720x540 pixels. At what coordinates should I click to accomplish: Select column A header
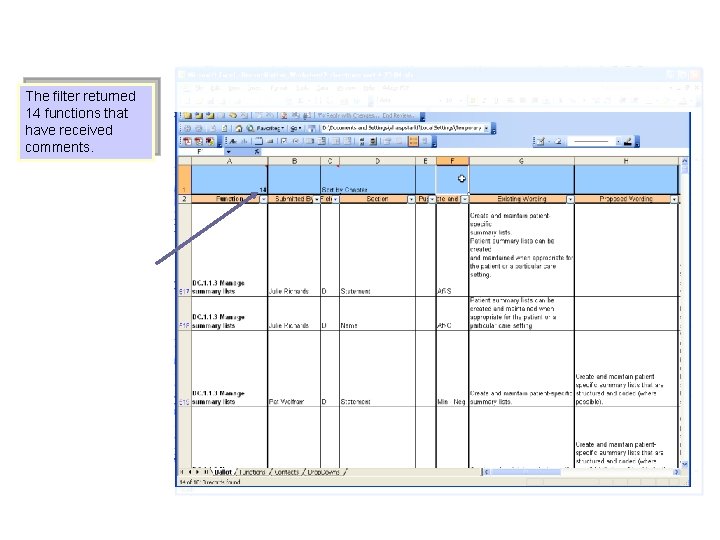click(x=230, y=161)
